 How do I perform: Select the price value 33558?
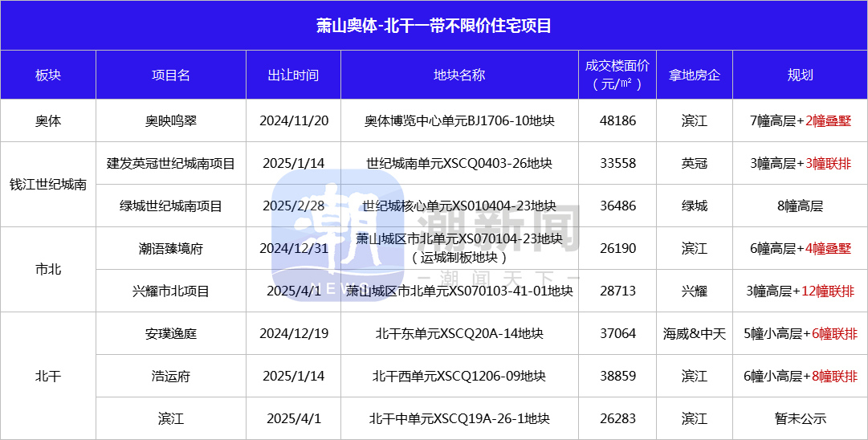coord(617,163)
